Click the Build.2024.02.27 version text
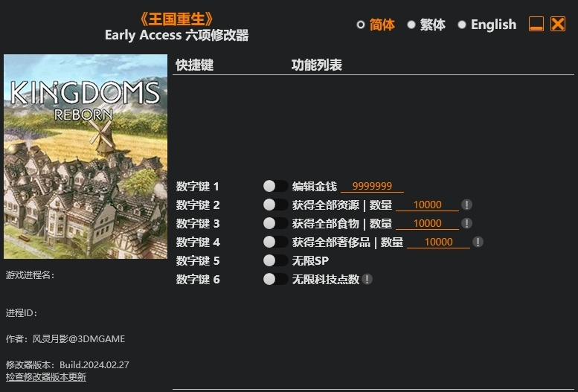This screenshot has width=578, height=392. click(x=94, y=365)
